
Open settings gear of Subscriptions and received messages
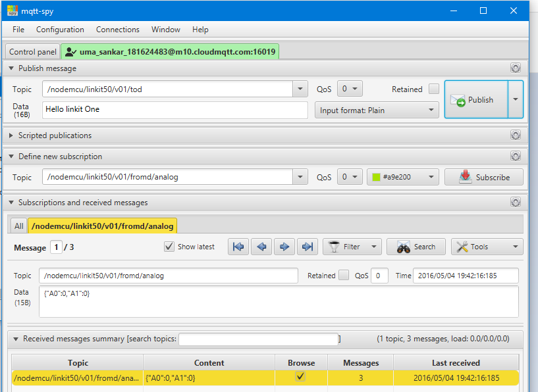click(x=516, y=202)
